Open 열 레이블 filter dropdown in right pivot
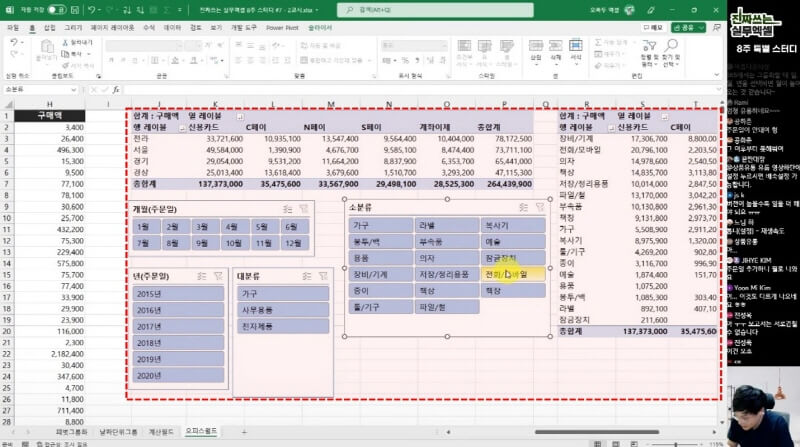The width and height of the screenshot is (800, 447). pyautogui.click(x=664, y=116)
